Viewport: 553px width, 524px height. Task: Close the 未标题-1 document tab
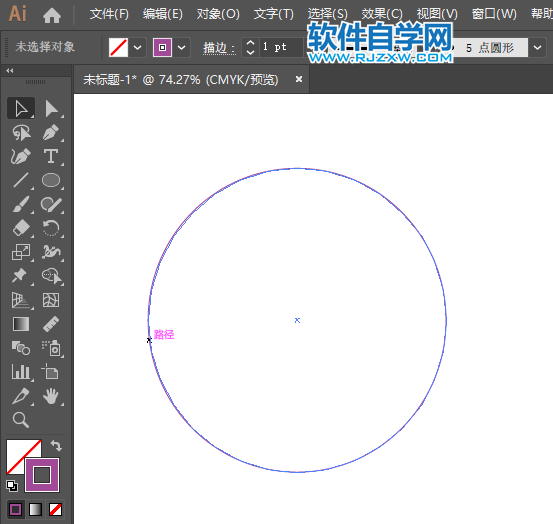299,79
